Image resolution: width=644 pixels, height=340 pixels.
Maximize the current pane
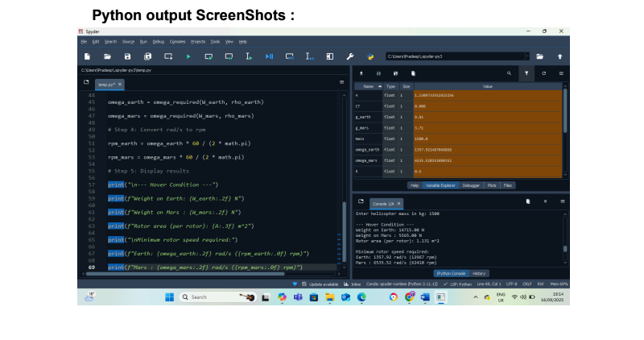pos(330,56)
